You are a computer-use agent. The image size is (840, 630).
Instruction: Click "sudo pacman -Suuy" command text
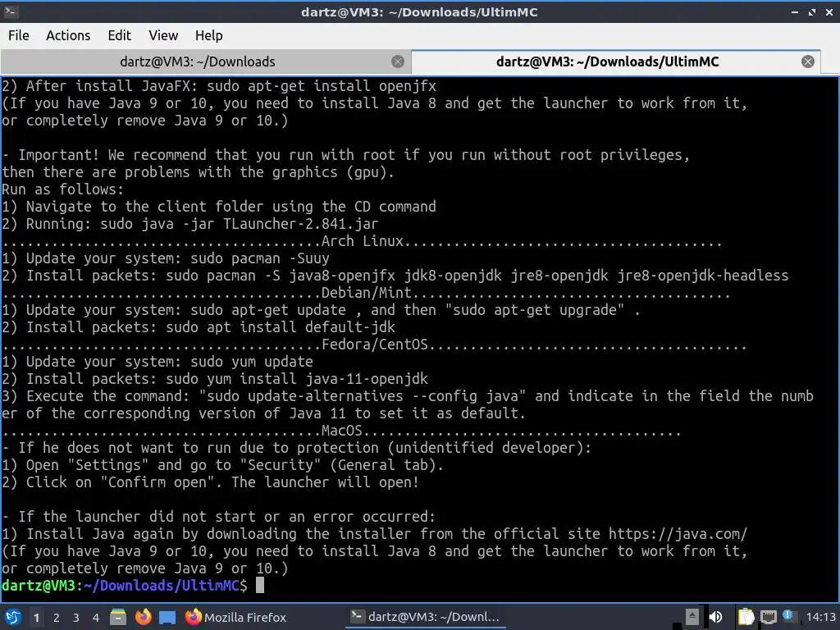point(260,258)
